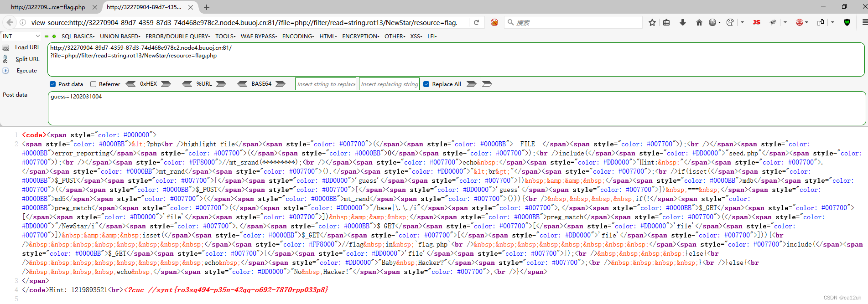Click the red proxy globe icon
The image size is (868, 304).
[x=799, y=22]
